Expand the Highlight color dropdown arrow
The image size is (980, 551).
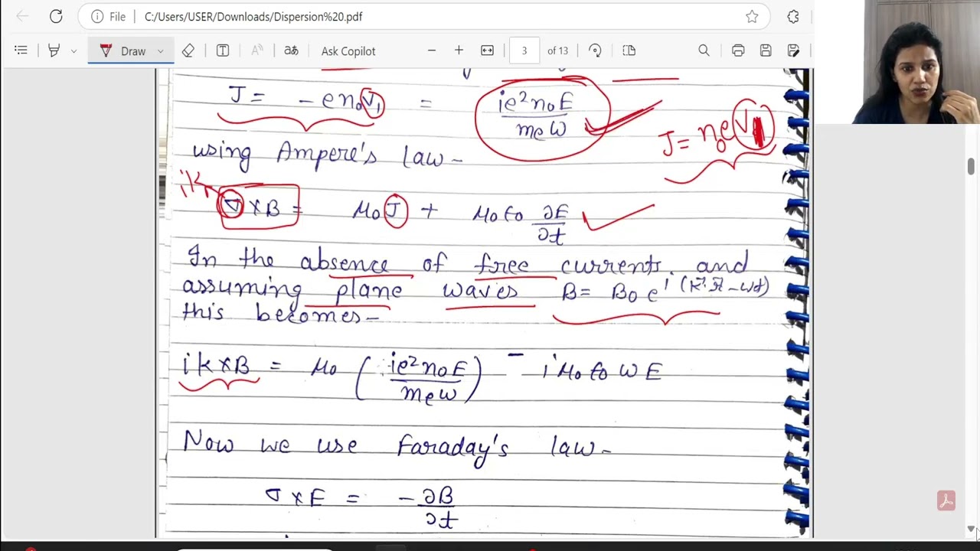73,51
